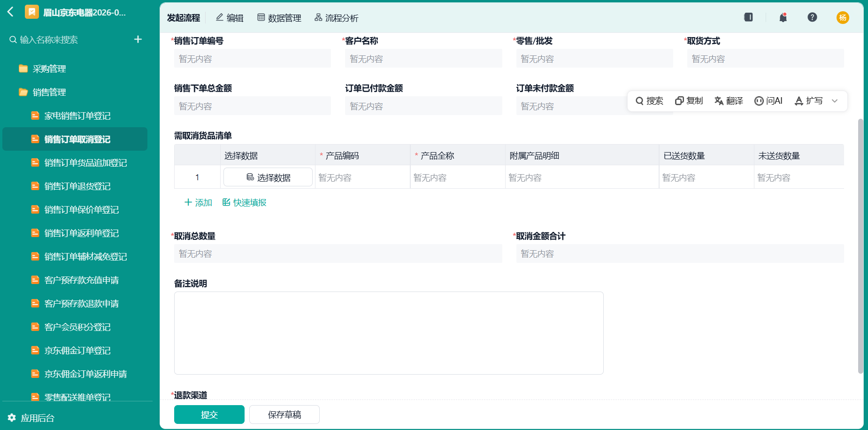Select 销售订单取消登记 in sidebar
The height and width of the screenshot is (430, 868).
click(x=75, y=139)
